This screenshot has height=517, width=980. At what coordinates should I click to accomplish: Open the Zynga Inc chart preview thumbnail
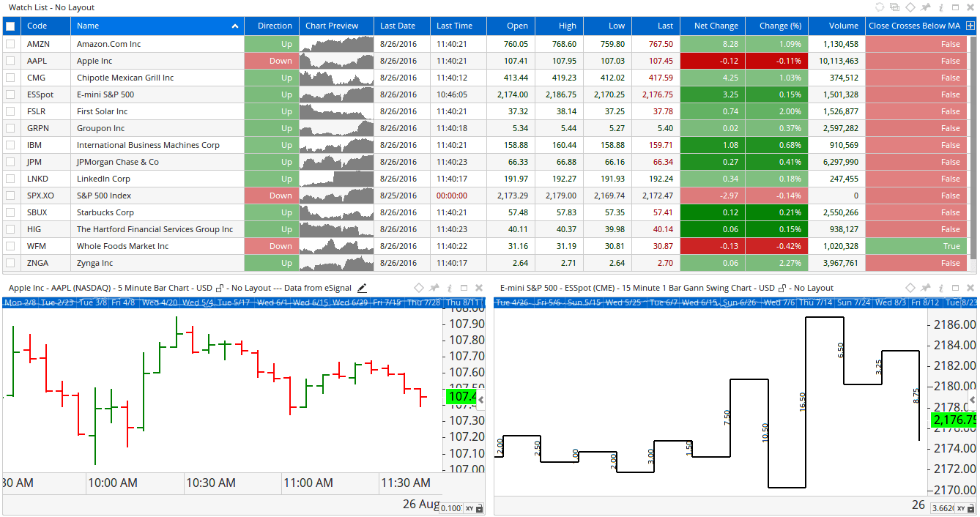(336, 263)
